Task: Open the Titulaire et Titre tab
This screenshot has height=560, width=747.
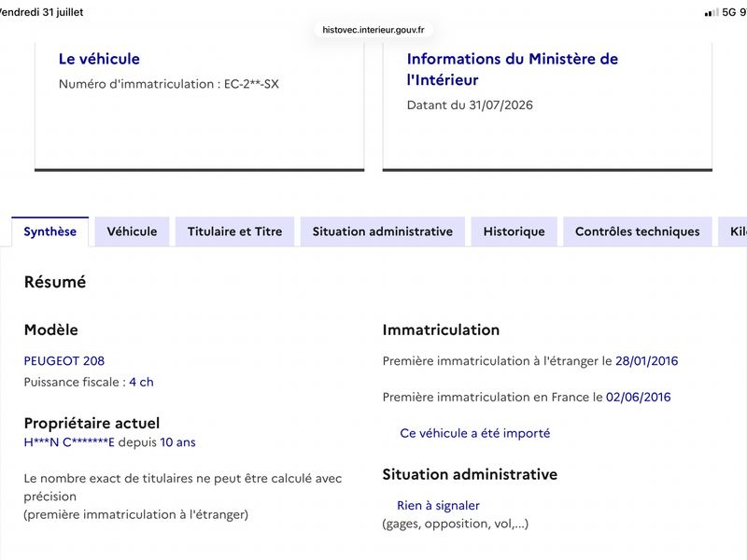Action: [x=235, y=231]
